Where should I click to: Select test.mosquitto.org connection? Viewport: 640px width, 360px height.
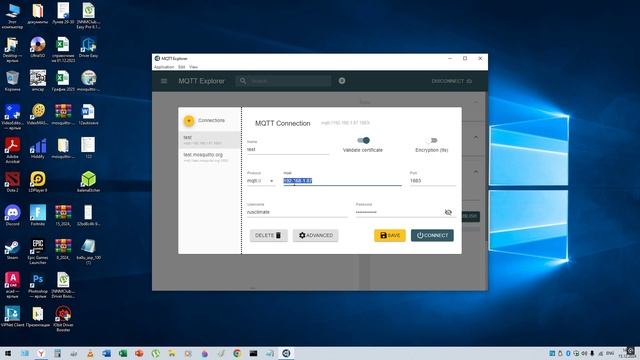(x=210, y=157)
